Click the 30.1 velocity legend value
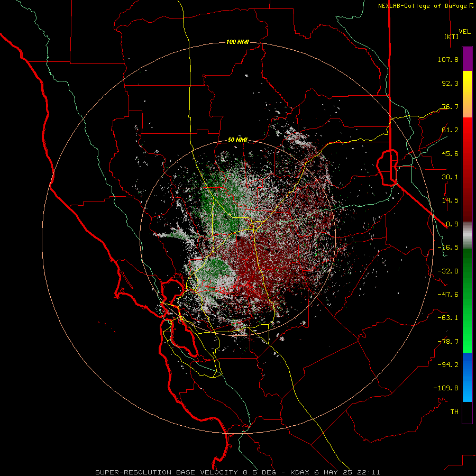The height and width of the screenshot is (476, 476). [450, 177]
